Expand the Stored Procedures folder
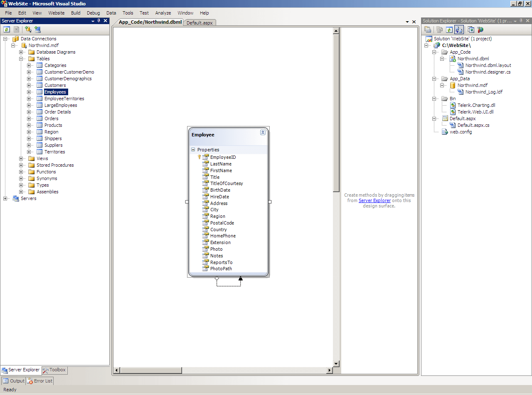The width and height of the screenshot is (532, 395). [21, 165]
